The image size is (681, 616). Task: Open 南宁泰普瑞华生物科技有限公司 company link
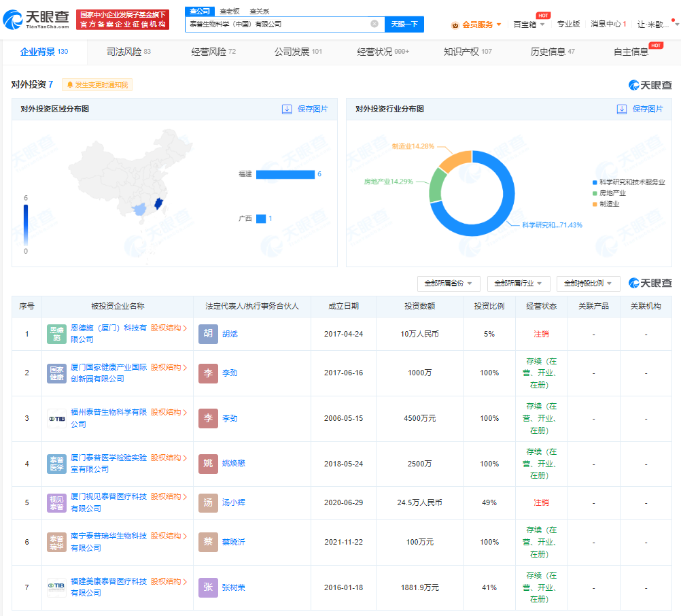(109, 542)
